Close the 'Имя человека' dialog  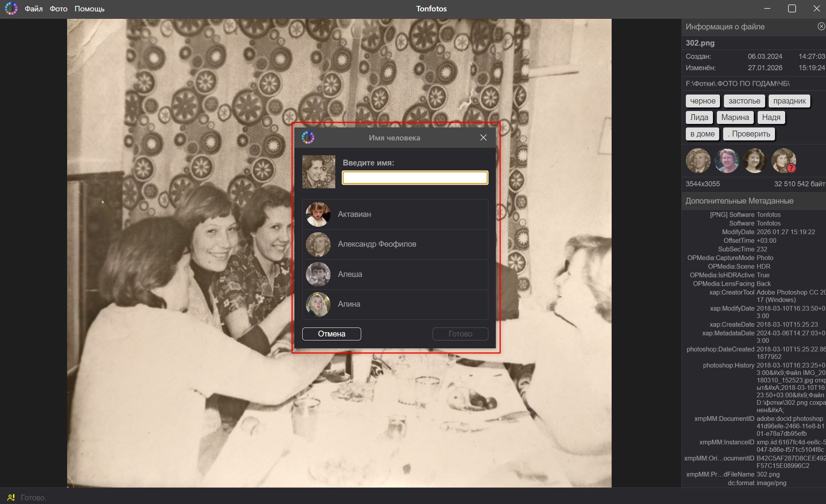click(x=483, y=138)
